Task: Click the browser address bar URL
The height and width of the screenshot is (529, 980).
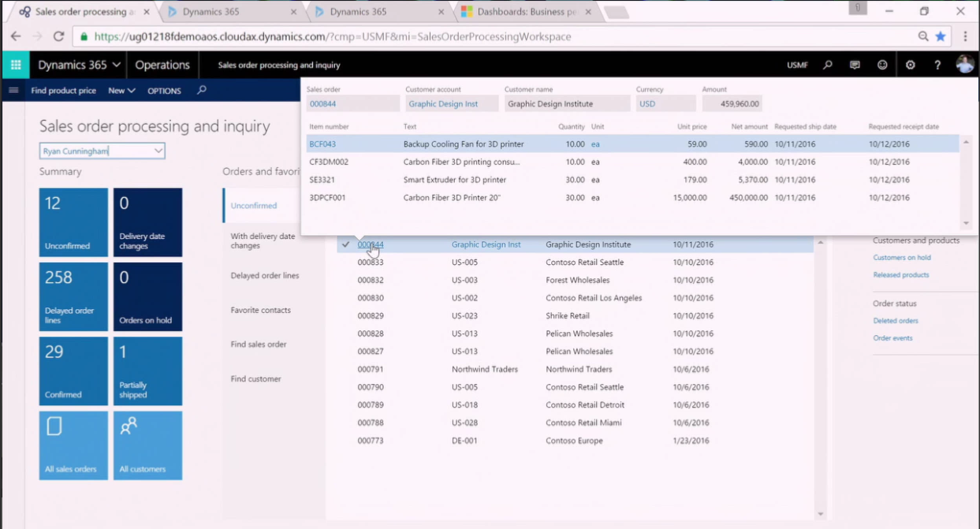Action: point(333,36)
